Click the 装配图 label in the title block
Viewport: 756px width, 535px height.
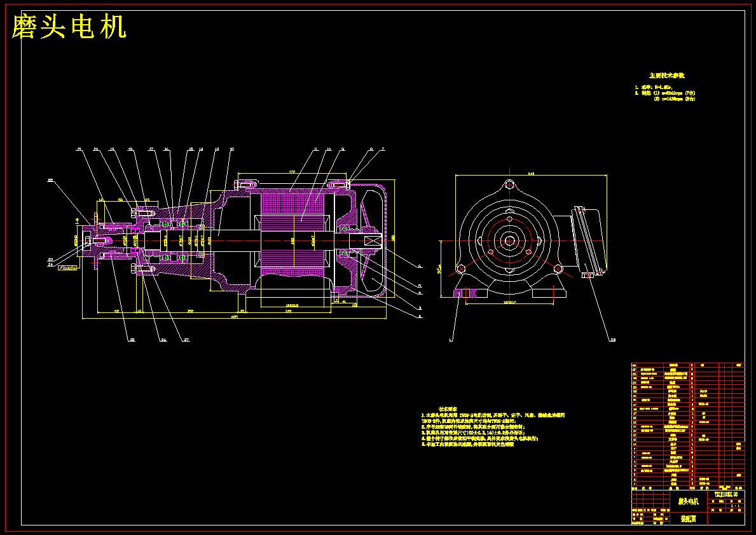688,519
